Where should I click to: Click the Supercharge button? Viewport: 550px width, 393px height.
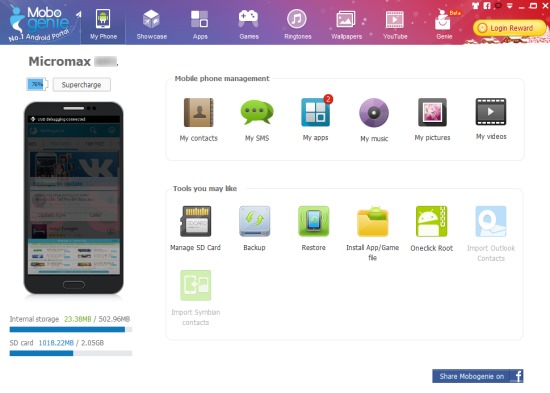click(x=82, y=85)
